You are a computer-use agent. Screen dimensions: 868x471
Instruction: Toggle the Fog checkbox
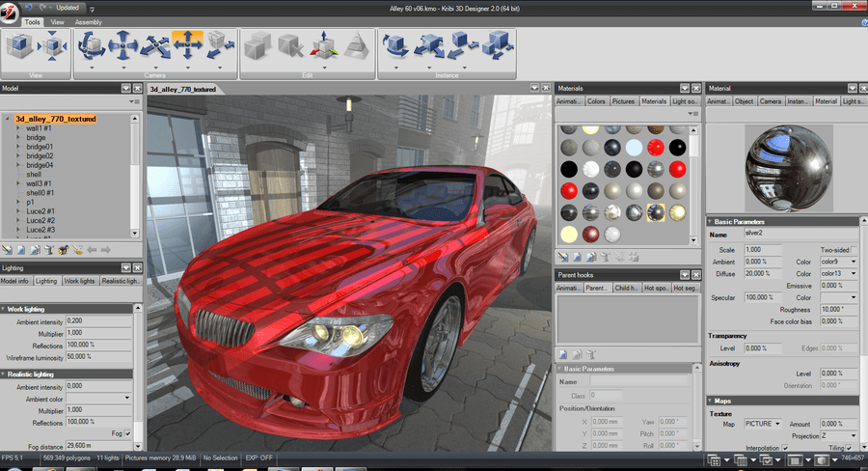pyautogui.click(x=128, y=433)
